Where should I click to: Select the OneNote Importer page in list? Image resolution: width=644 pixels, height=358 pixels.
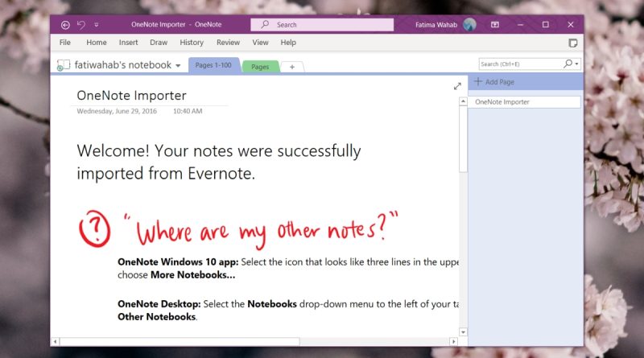point(525,102)
